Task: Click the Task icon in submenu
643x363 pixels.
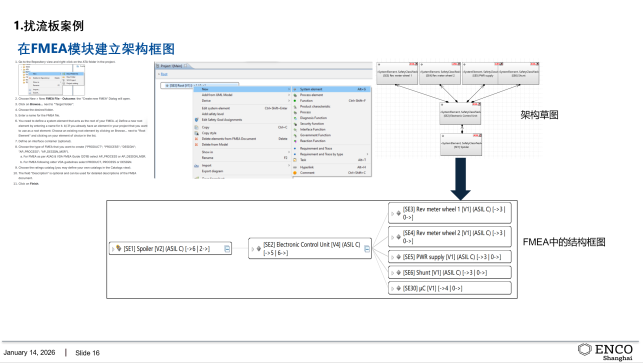Action: click(x=295, y=160)
